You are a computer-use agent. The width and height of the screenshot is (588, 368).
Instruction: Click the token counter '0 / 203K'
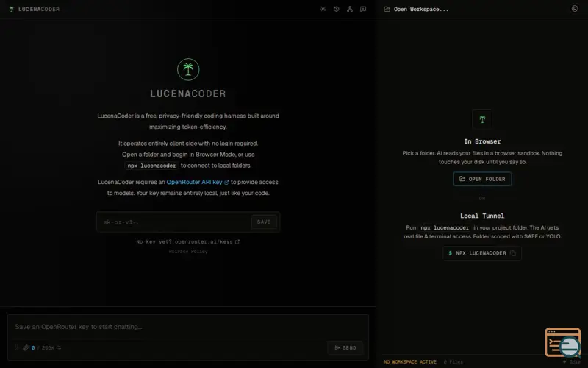(x=43, y=347)
